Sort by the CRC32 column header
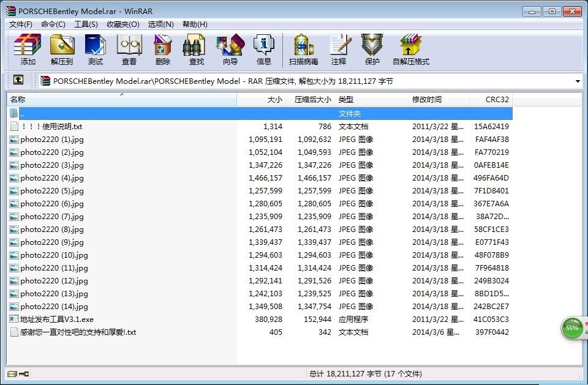588x385 pixels. click(x=491, y=99)
